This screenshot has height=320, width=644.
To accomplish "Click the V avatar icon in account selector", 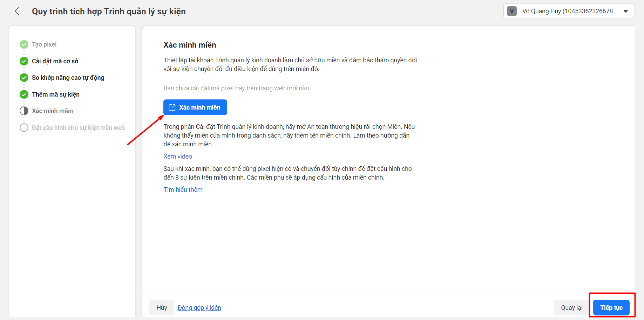I will pos(512,11).
